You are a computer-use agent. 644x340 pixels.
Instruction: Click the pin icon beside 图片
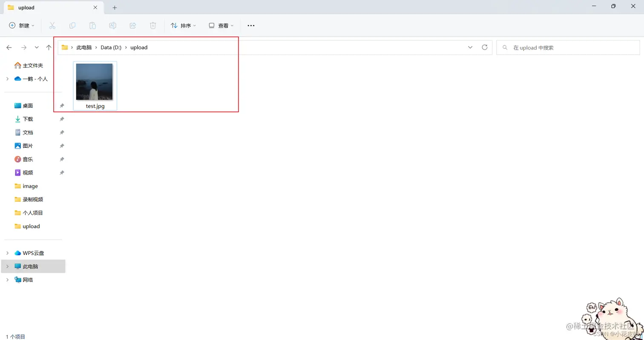(62, 146)
